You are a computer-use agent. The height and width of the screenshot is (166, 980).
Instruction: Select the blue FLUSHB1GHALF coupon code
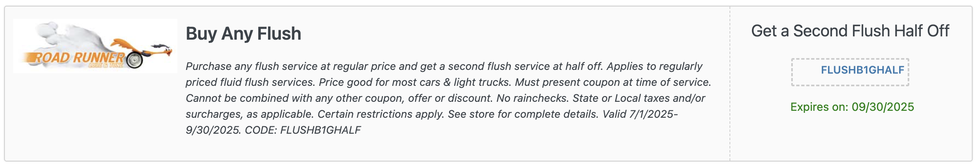tap(862, 70)
